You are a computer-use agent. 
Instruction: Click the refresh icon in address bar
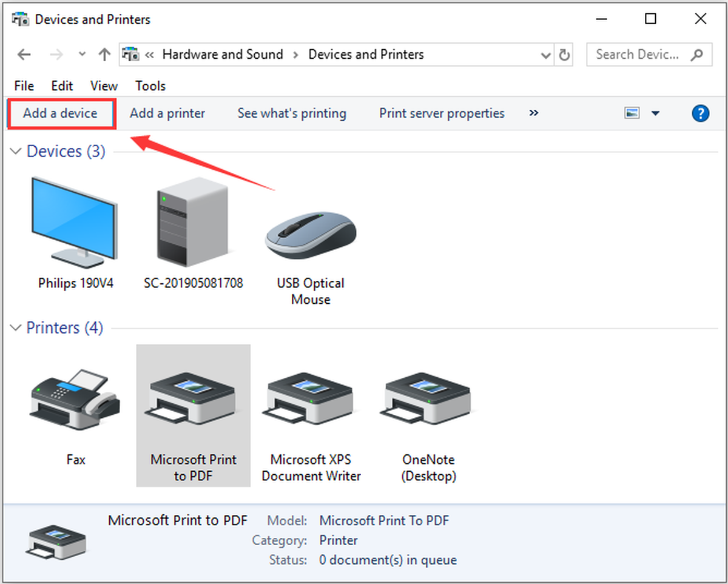coord(565,55)
